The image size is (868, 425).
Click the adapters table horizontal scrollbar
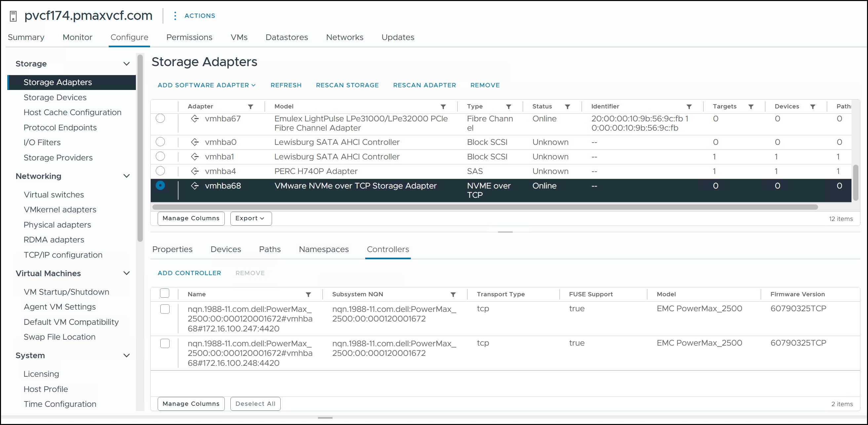click(x=485, y=207)
